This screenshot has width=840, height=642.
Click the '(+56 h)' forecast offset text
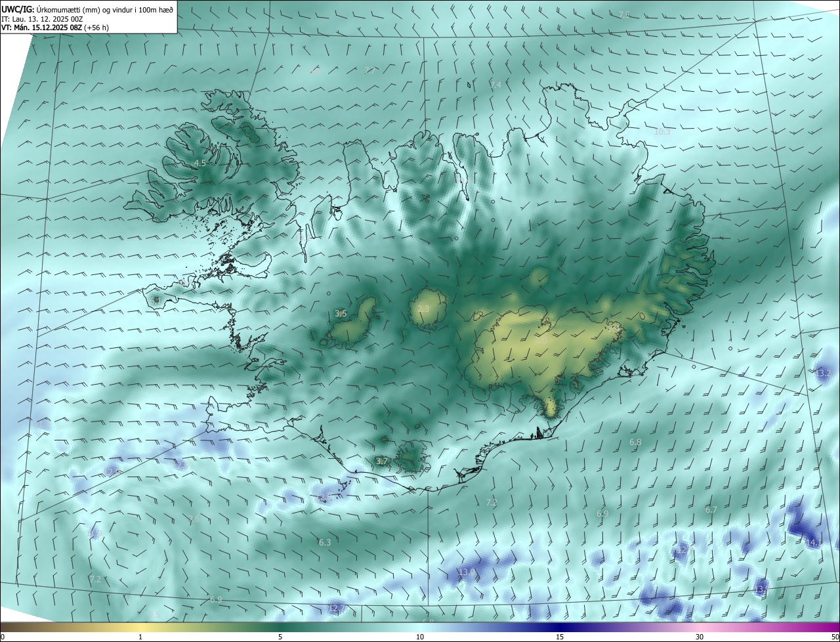coord(96,28)
